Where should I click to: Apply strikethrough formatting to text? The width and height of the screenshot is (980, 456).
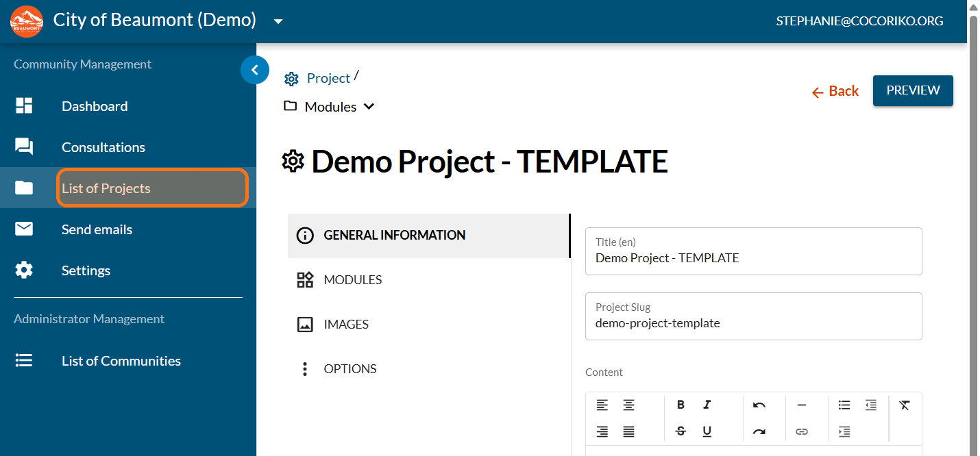[681, 431]
